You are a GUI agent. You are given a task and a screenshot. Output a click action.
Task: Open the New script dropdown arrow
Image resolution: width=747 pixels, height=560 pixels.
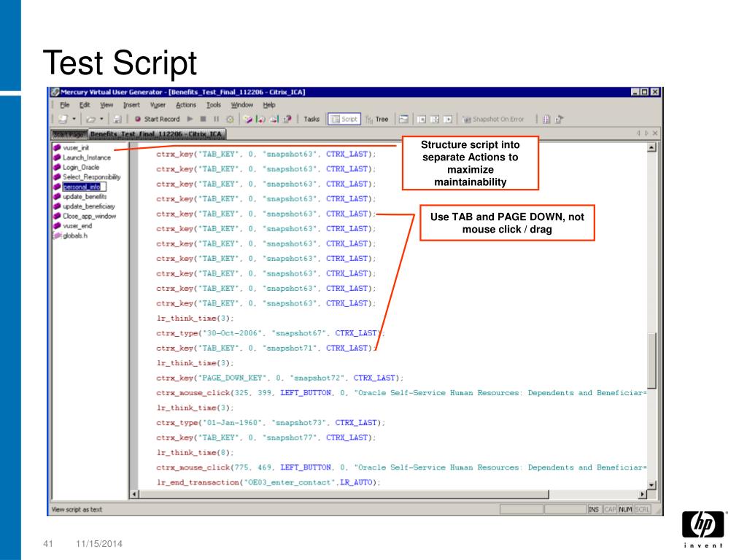(74, 119)
